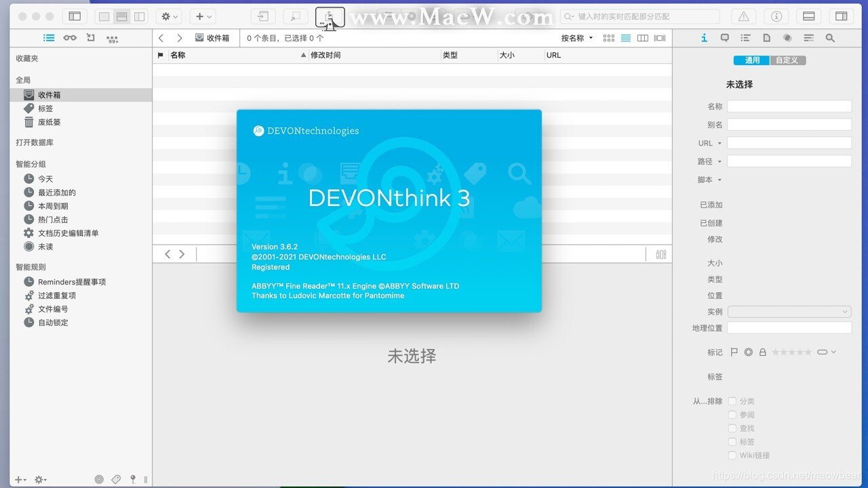Open the 实例 combo box
Image resolution: width=868 pixels, height=488 pixels.
click(789, 312)
